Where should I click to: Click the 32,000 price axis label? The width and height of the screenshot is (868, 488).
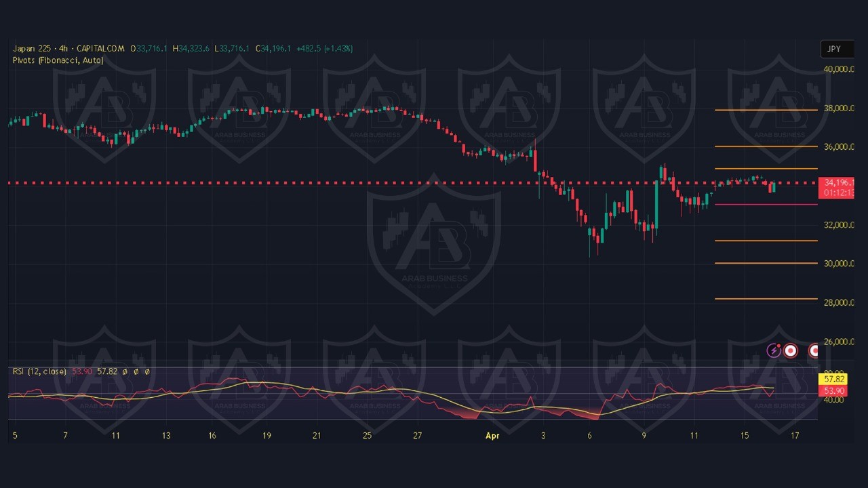pos(838,225)
